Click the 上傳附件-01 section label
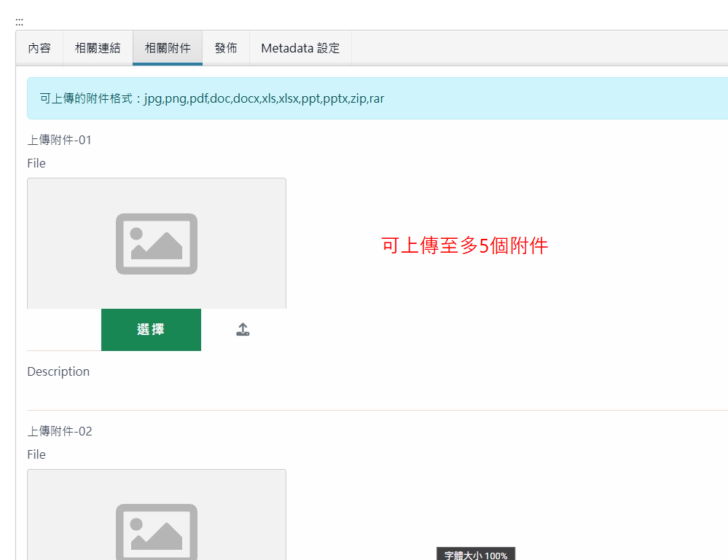Viewport: 728px width, 560px height. (59, 139)
